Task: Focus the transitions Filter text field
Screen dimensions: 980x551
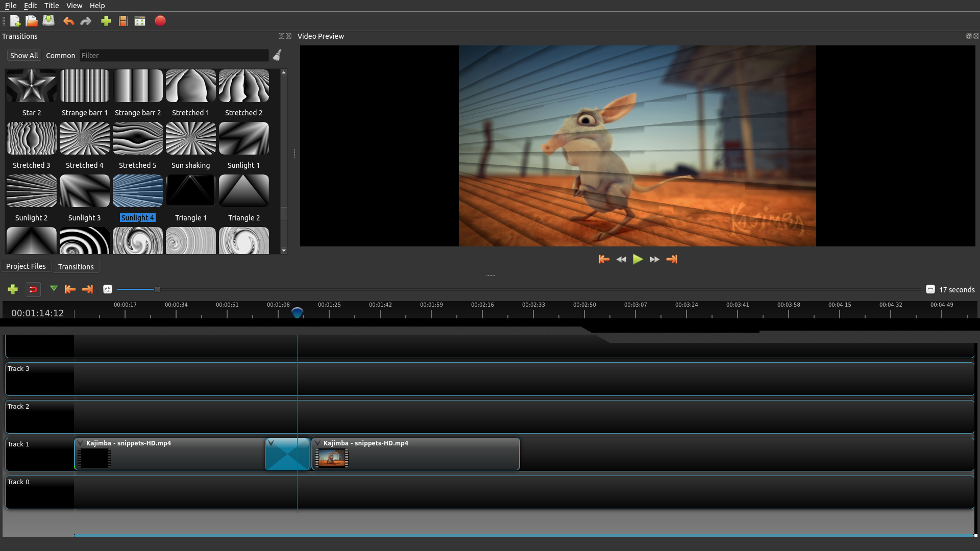Action: (174, 55)
